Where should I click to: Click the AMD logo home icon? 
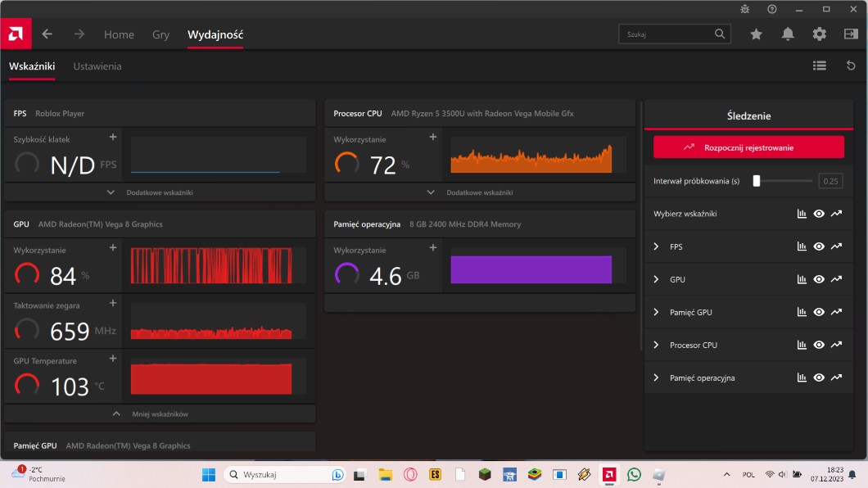pos(16,34)
